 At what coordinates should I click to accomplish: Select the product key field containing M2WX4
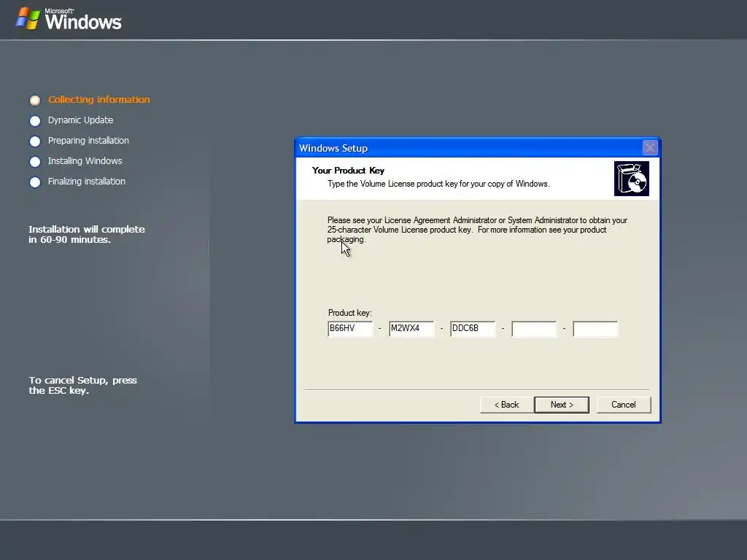click(411, 329)
